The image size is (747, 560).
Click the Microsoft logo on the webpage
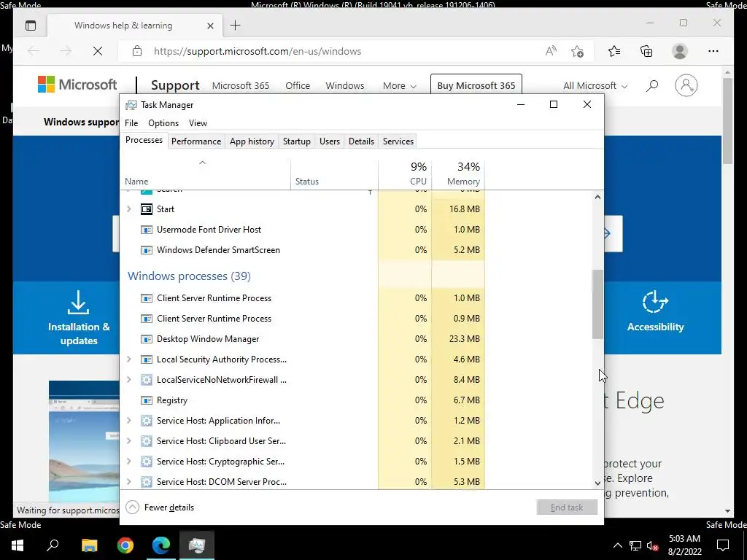coord(77,85)
